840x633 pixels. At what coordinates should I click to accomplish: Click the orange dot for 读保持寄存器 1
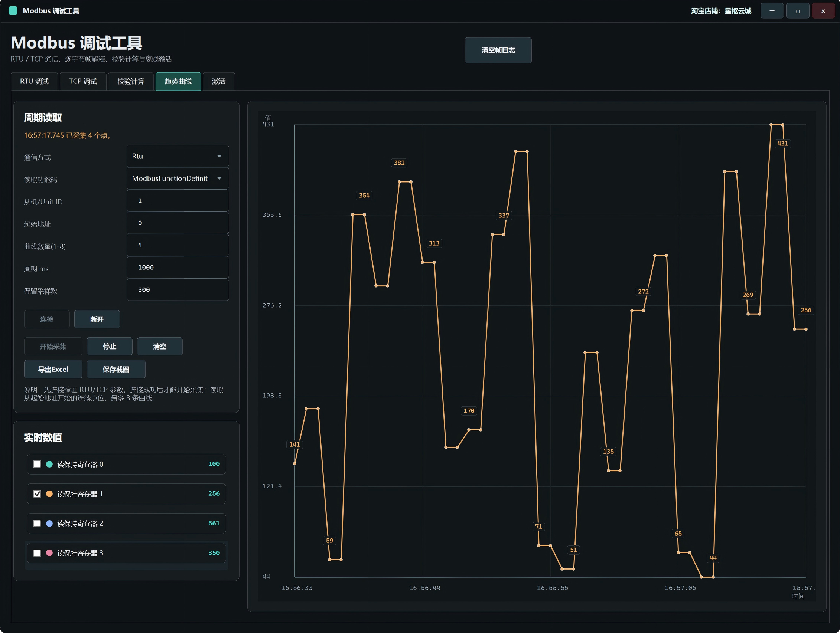click(x=49, y=494)
